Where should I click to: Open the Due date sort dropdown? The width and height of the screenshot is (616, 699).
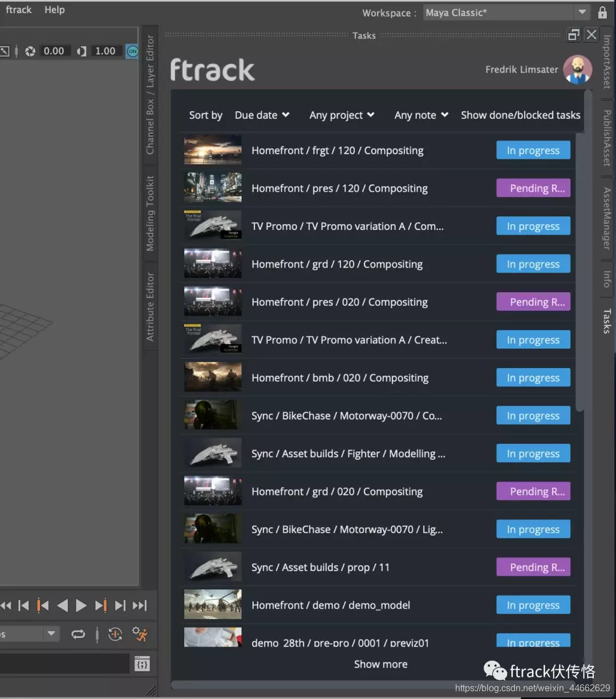click(262, 115)
